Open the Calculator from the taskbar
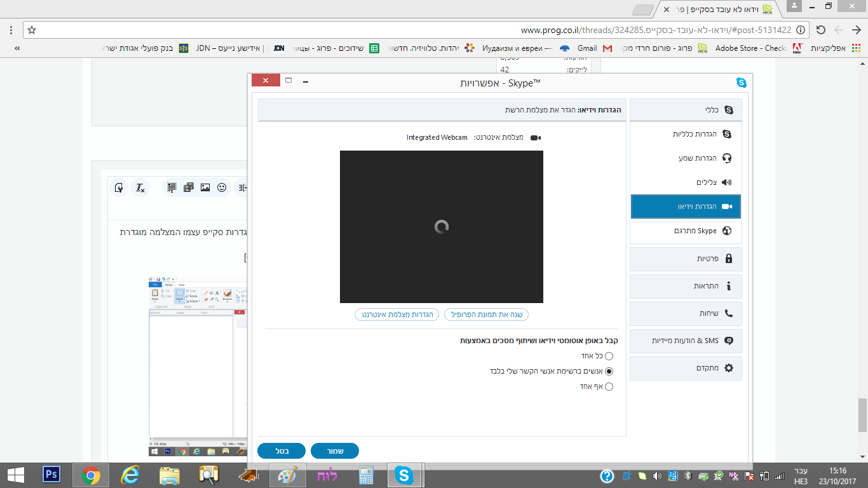 point(366,475)
